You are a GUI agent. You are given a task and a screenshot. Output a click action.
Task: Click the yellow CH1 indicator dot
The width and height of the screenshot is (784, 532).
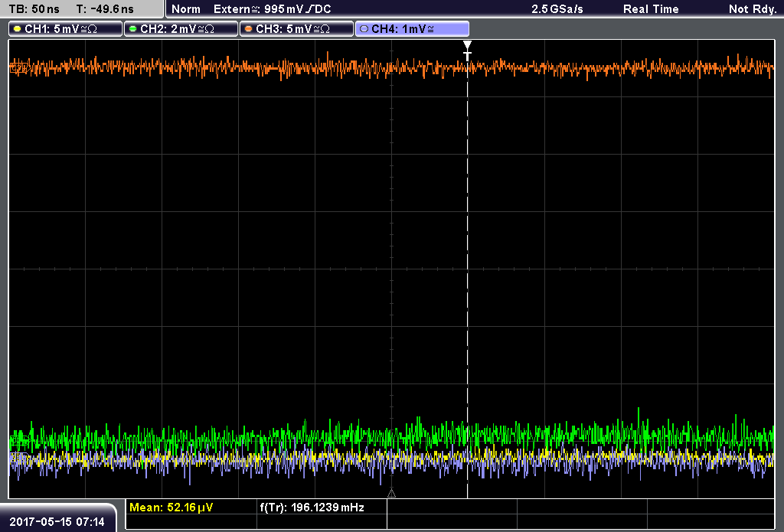[18, 29]
